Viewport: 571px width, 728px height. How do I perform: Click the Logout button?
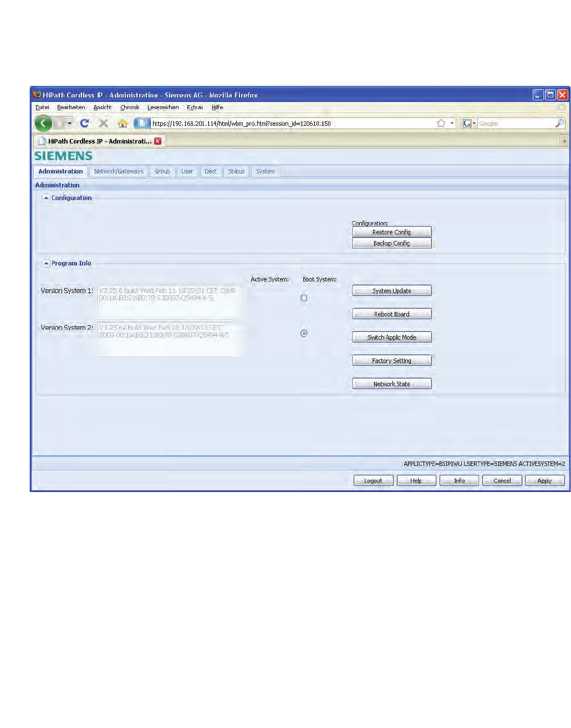point(373,481)
